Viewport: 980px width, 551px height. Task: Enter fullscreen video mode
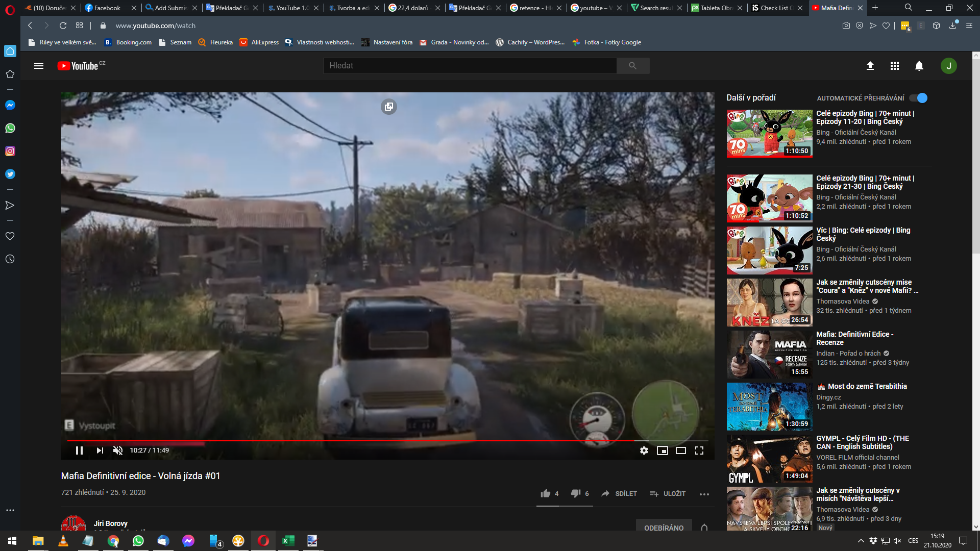pos(699,450)
